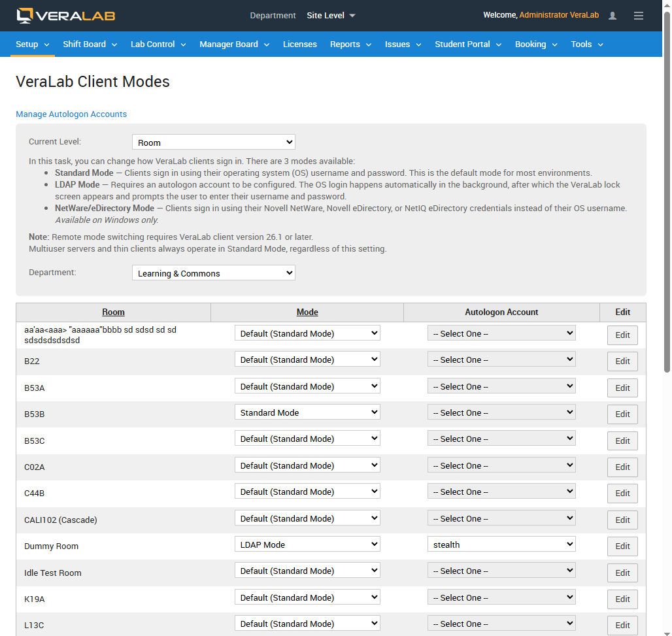Open the Autologon Account dropdown for C02A
This screenshot has height=636, width=672.
click(x=501, y=465)
